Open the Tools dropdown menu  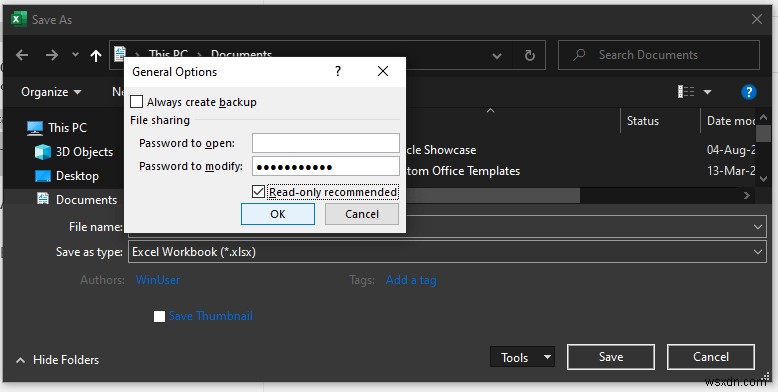tap(522, 357)
